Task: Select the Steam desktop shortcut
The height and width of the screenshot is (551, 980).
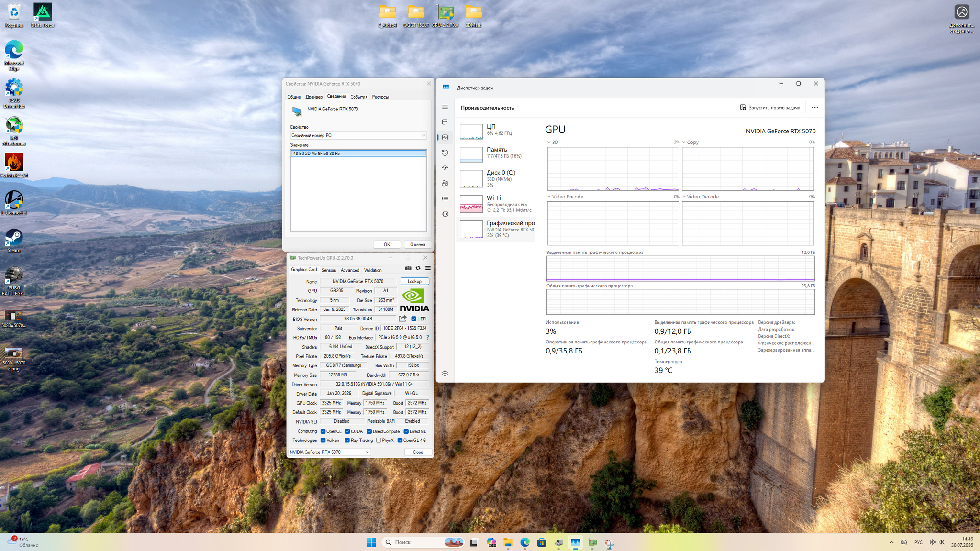Action: click(x=14, y=241)
